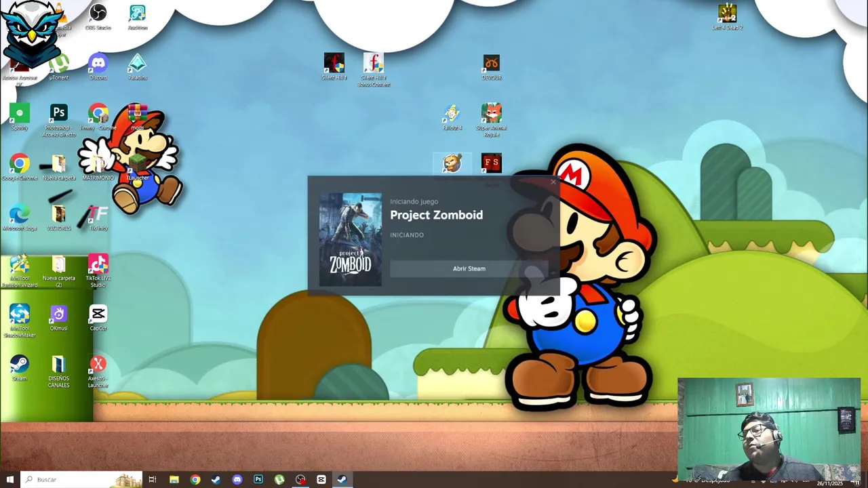The image size is (868, 488).
Task: Open the OBS Studio desktop shortcut
Action: (x=98, y=18)
